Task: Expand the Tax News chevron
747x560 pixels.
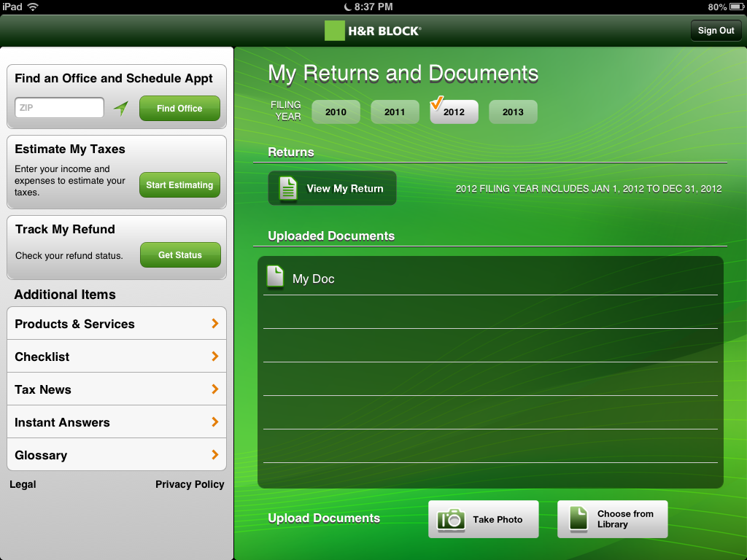Action: (215, 389)
